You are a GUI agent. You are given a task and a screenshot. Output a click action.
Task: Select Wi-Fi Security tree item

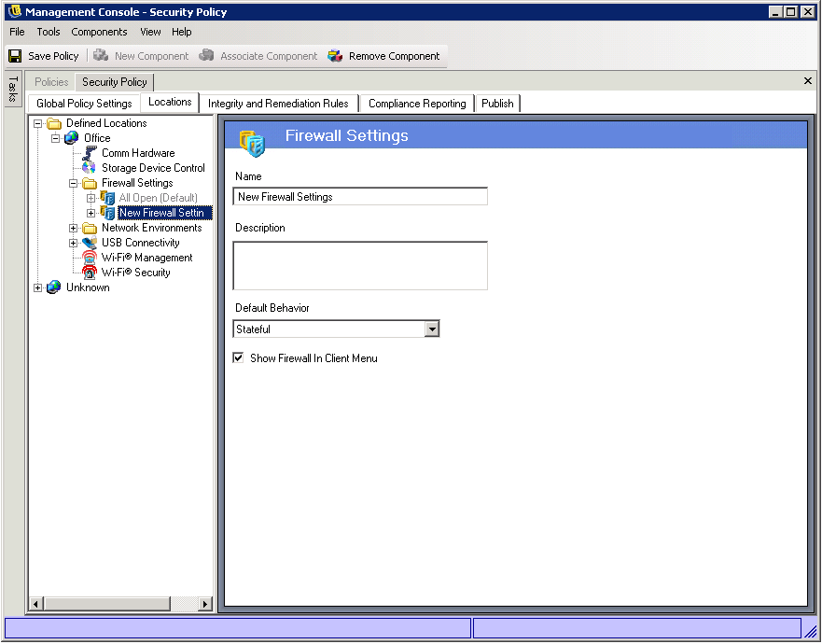(x=136, y=273)
